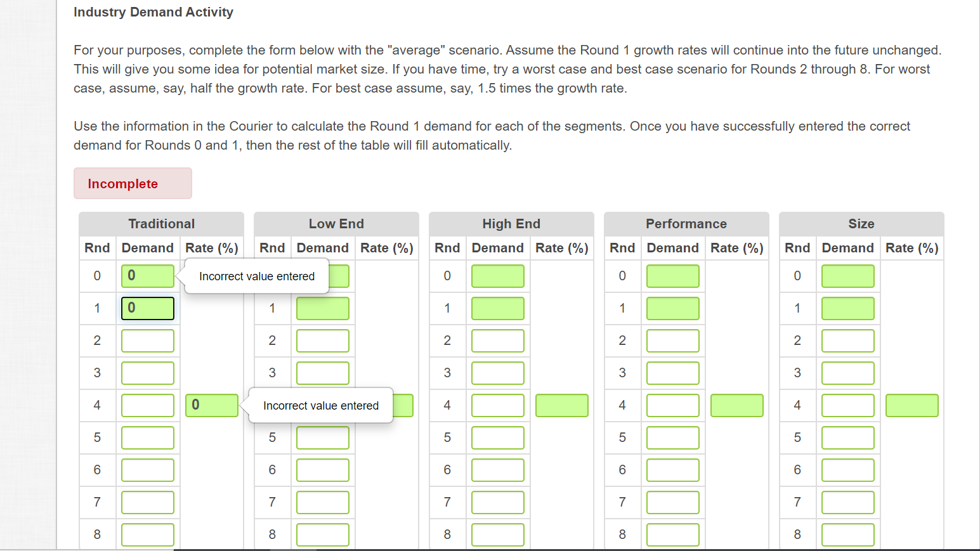Click the Low End Round 1 demand field
Viewport: 980px width, 551px height.
[x=322, y=308]
